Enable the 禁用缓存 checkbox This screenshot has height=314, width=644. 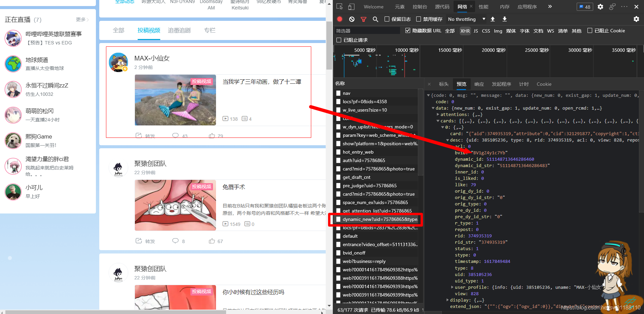(x=419, y=19)
